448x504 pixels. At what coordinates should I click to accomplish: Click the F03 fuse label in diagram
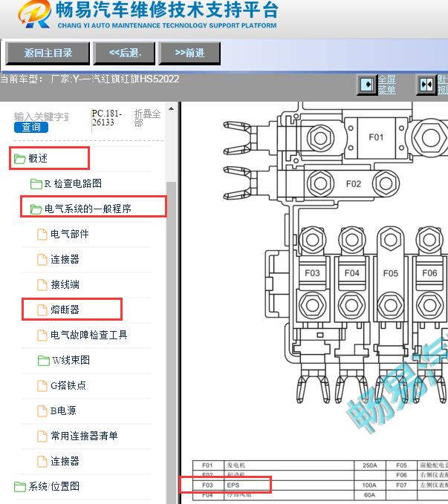point(312,273)
